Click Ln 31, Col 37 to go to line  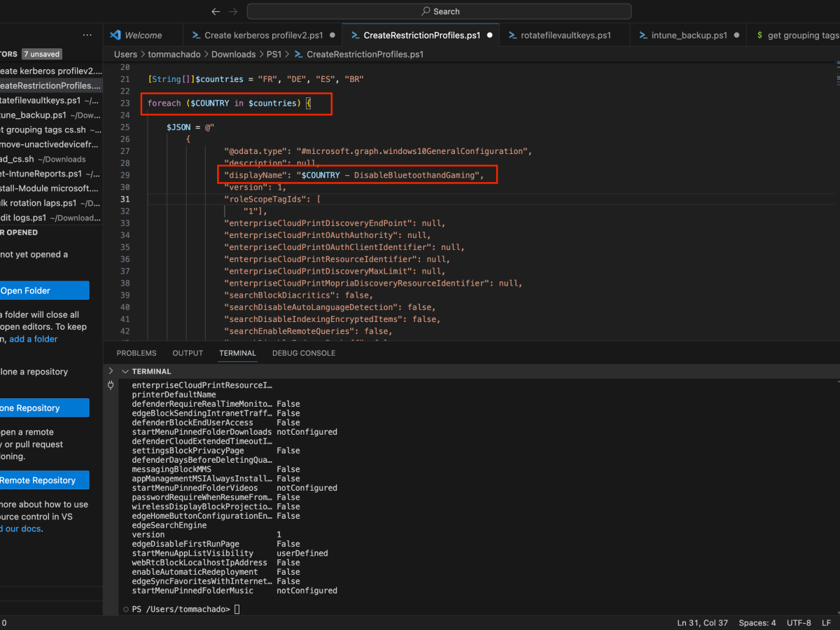pos(702,622)
